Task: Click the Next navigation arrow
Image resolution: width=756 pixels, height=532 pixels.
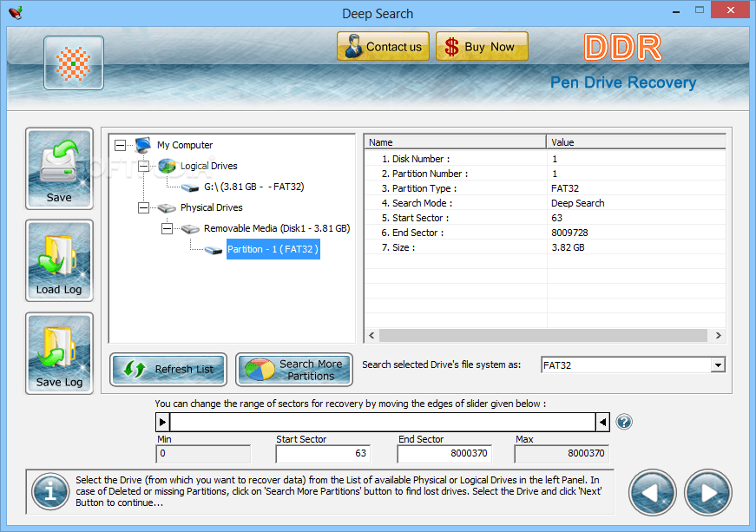Action: coord(707,492)
